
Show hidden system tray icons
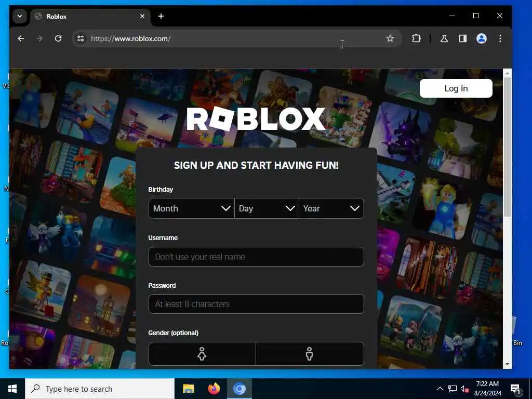point(440,389)
